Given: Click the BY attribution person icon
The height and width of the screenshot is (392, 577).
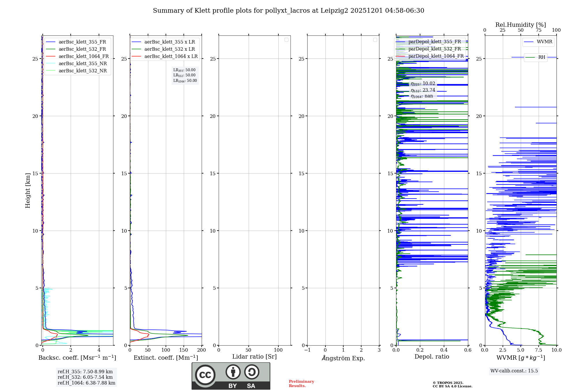Looking at the screenshot, I should pos(233,372).
